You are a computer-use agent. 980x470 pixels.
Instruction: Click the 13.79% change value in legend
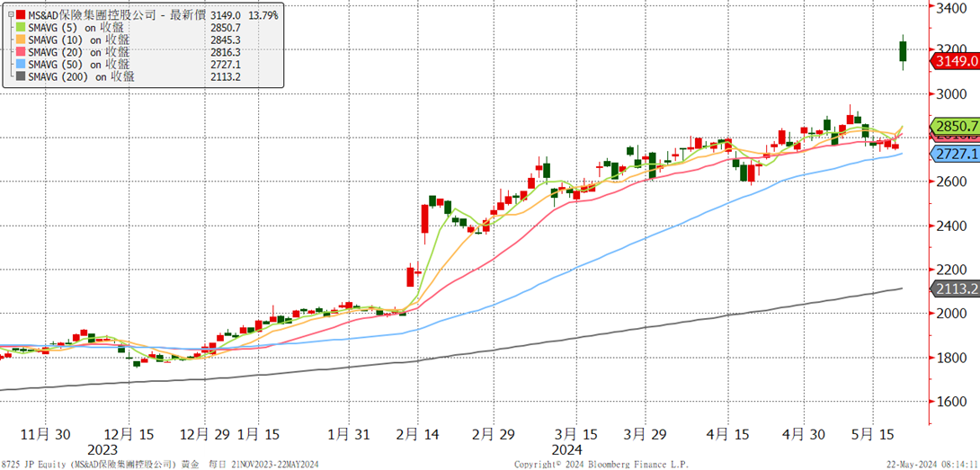click(263, 13)
